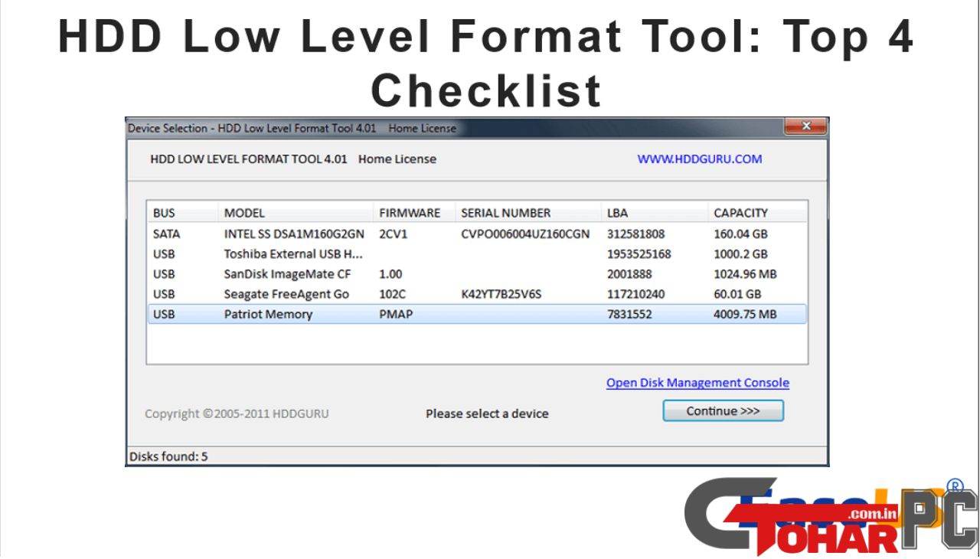Click LBA value 1953525168

[x=639, y=253]
